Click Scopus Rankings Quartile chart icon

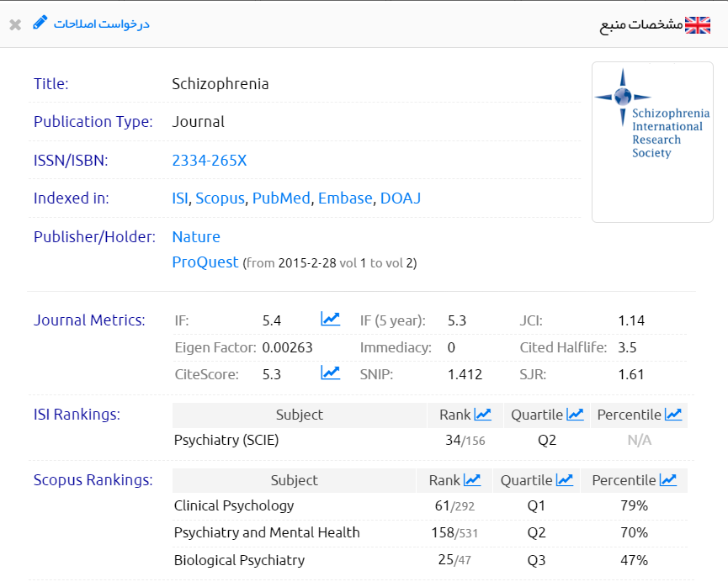click(564, 480)
